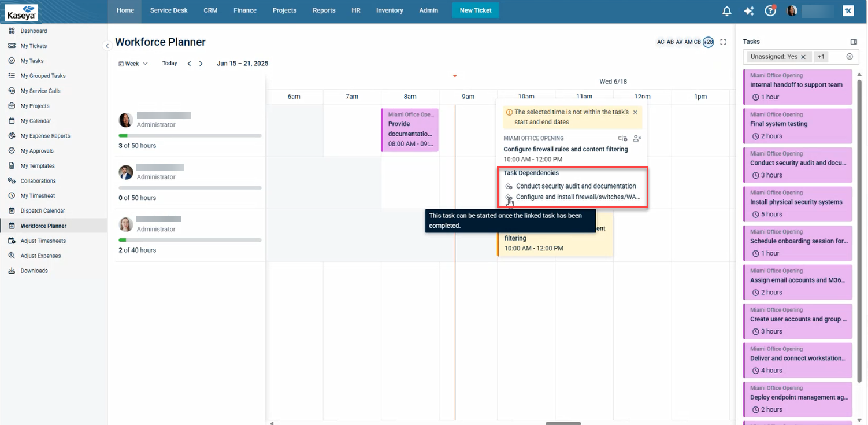Select Dispatch Calendar in the sidebar
Screen dimensions: 868x425
pyautogui.click(x=43, y=211)
